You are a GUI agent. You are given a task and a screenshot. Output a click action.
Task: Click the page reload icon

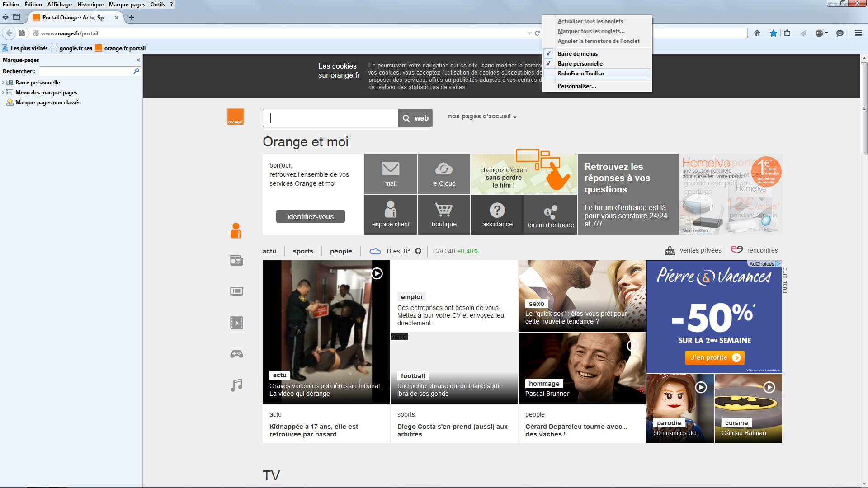538,33
